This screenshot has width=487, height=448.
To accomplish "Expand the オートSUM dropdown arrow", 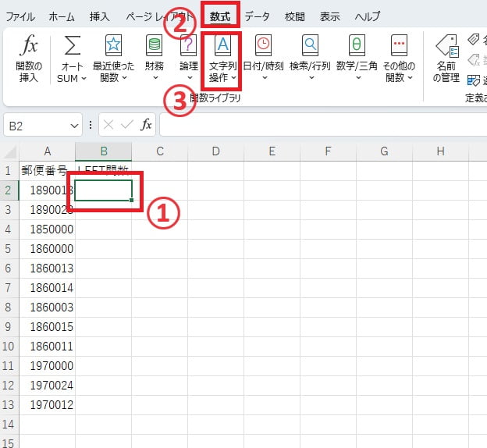I will [84, 78].
